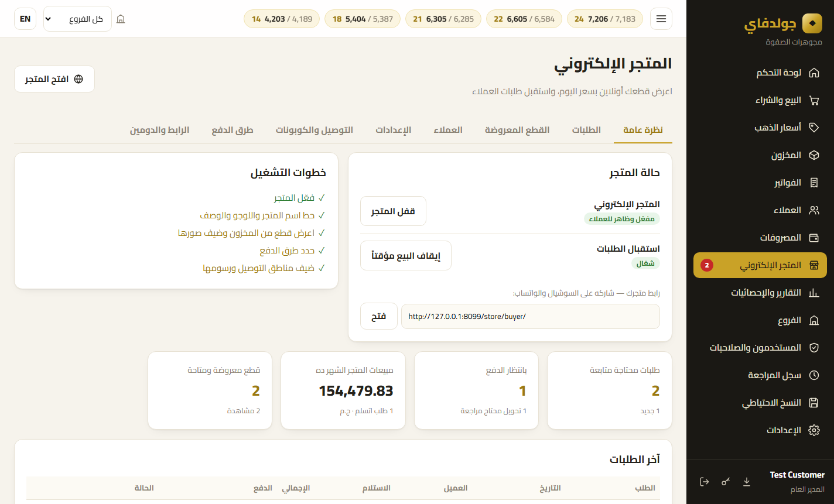
Task: Click the box icon for المخزون
Action: pyautogui.click(x=814, y=155)
